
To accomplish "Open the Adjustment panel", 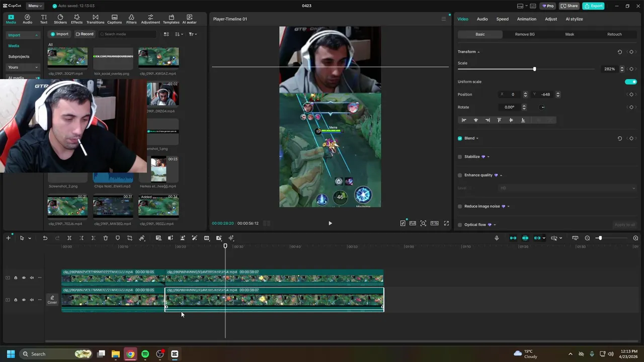I will tap(150, 19).
